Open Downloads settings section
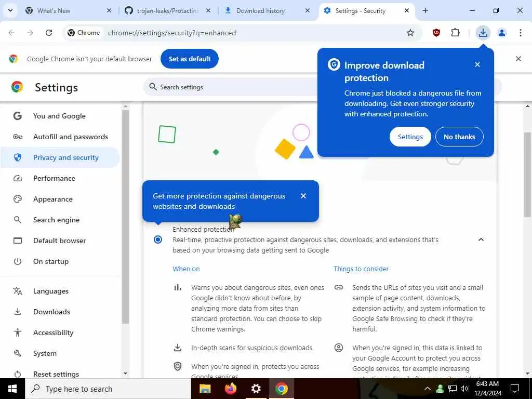 click(x=60, y=312)
